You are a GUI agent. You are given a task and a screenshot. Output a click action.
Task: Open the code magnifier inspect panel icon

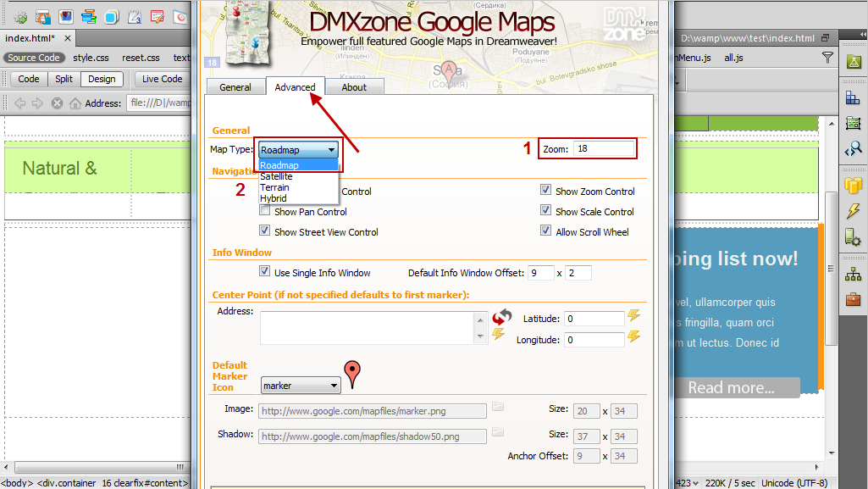pyautogui.click(x=853, y=148)
